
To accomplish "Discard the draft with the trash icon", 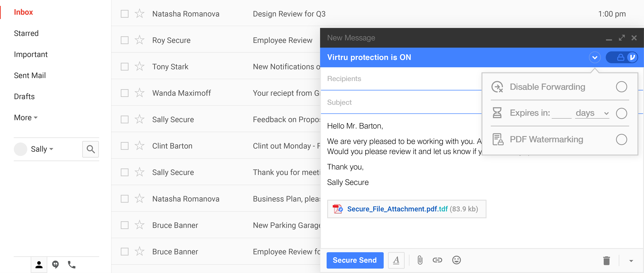I will [606, 260].
